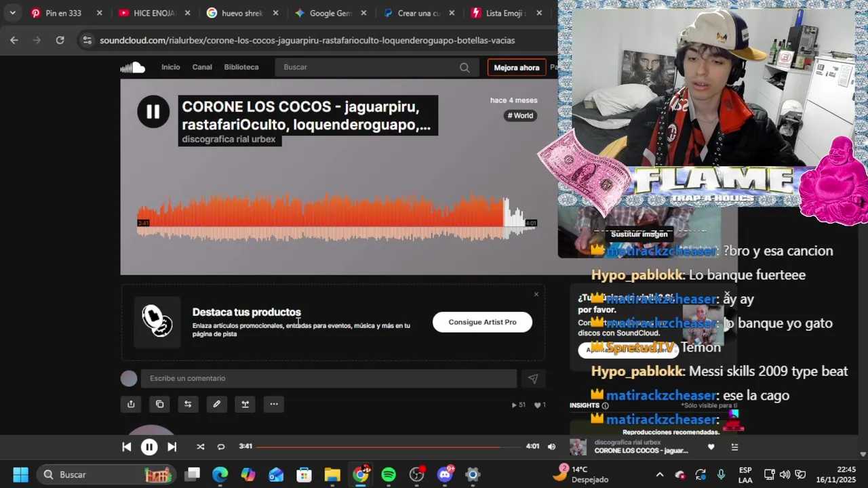Close the Pin en 333 tab
The image size is (868, 488).
(x=100, y=13)
